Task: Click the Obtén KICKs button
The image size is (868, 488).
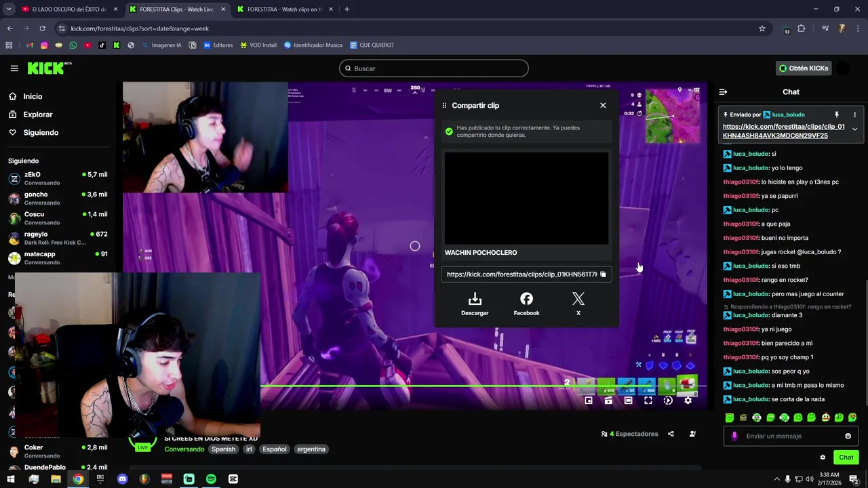Action: 804,68
